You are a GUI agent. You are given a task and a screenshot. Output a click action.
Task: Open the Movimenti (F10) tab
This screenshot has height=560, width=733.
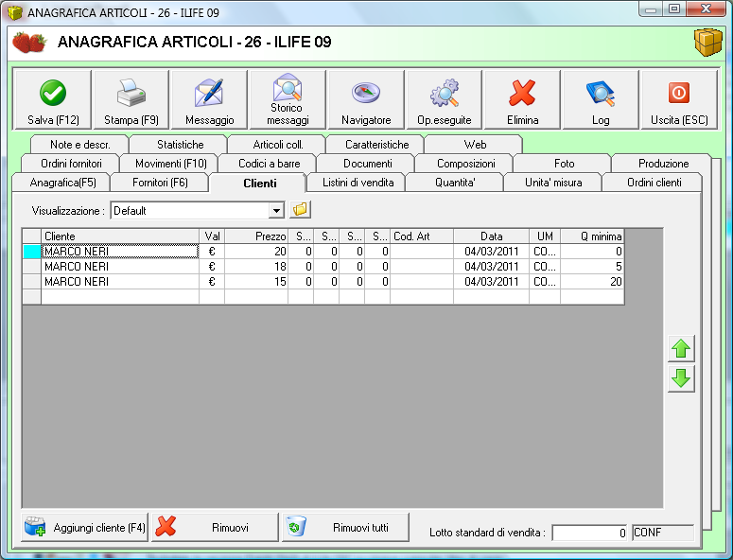170,164
